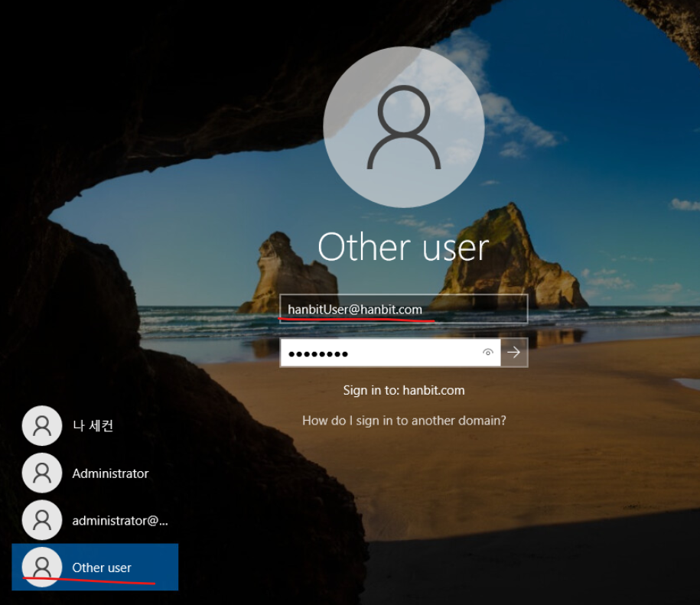Image resolution: width=700 pixels, height=605 pixels.
Task: Select the administrator@... domain account
Action: point(95,520)
